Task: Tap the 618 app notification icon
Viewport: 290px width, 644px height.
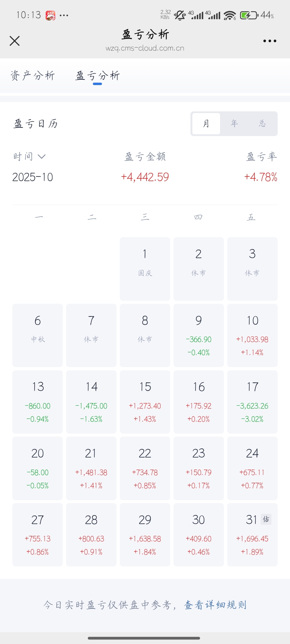Action: pos(50,15)
